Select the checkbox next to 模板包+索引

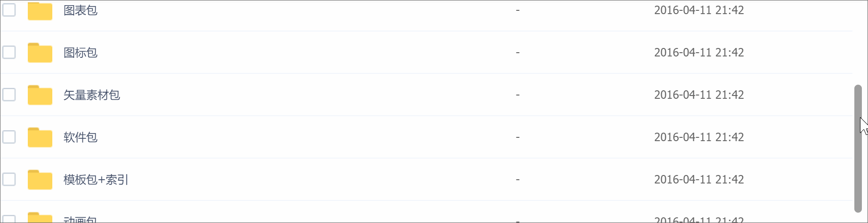9,179
